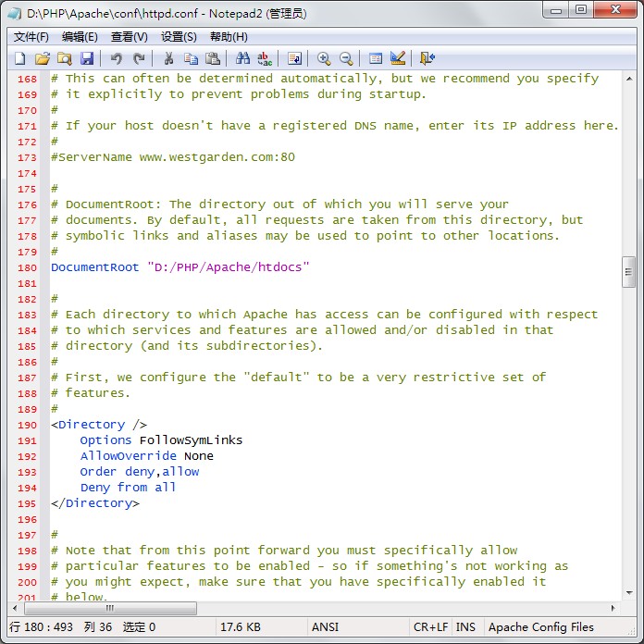Open the customize schemes icon
The image size is (644, 644).
[398, 58]
